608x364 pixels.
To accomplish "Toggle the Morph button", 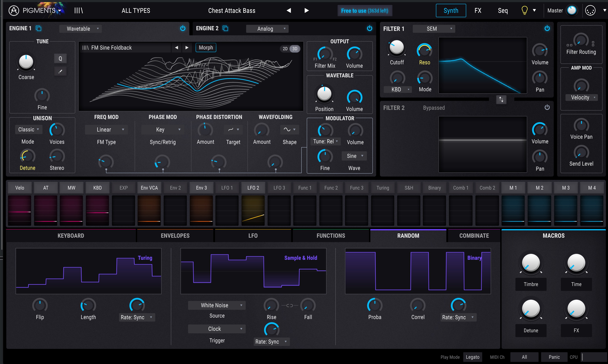I will 206,47.
